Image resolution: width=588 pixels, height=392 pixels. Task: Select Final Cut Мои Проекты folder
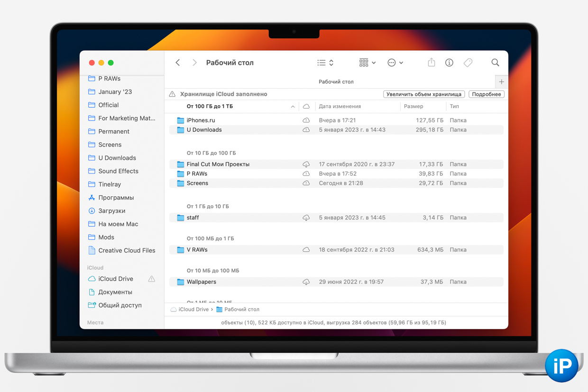336,164
